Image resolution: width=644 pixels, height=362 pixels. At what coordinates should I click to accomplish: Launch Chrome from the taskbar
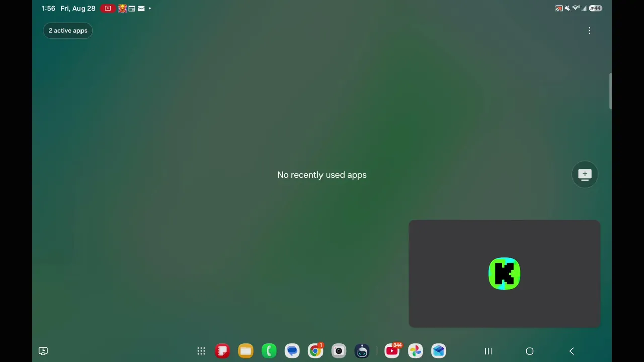[x=315, y=351]
